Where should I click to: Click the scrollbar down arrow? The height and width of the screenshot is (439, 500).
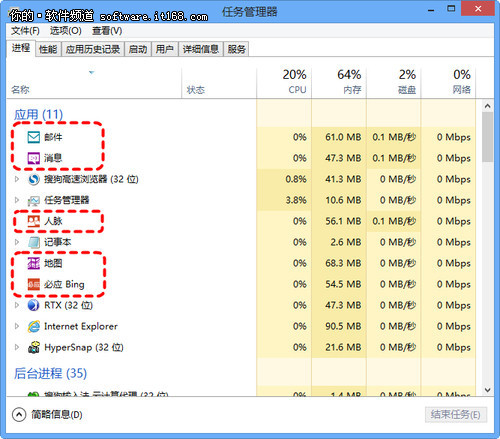[488, 390]
